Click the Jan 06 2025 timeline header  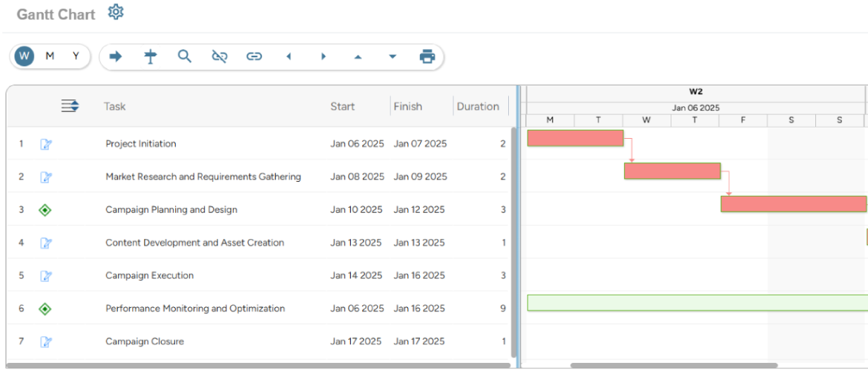coord(696,108)
